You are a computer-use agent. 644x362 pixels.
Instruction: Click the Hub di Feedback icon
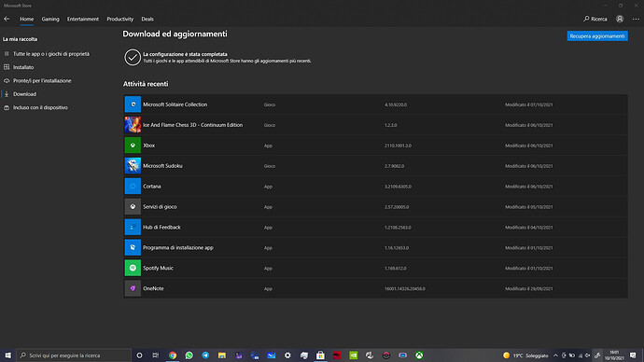133,227
